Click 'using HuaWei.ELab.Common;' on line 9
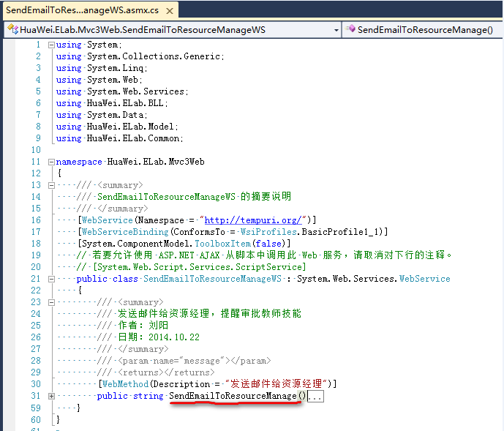 [119, 138]
